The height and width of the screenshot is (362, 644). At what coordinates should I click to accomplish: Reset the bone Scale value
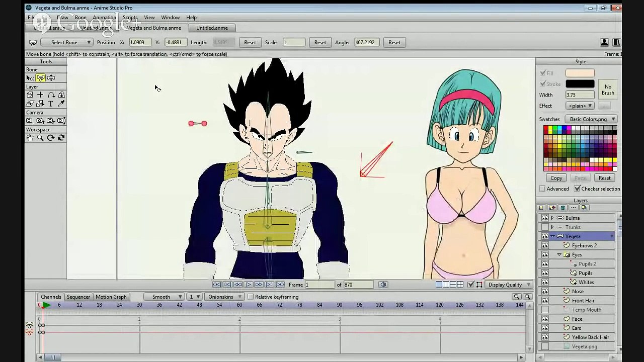pyautogui.click(x=320, y=43)
